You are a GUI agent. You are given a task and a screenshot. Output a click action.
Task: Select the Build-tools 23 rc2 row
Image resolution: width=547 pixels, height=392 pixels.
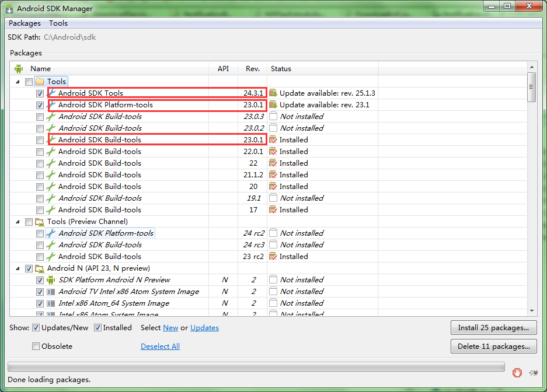[268, 257]
